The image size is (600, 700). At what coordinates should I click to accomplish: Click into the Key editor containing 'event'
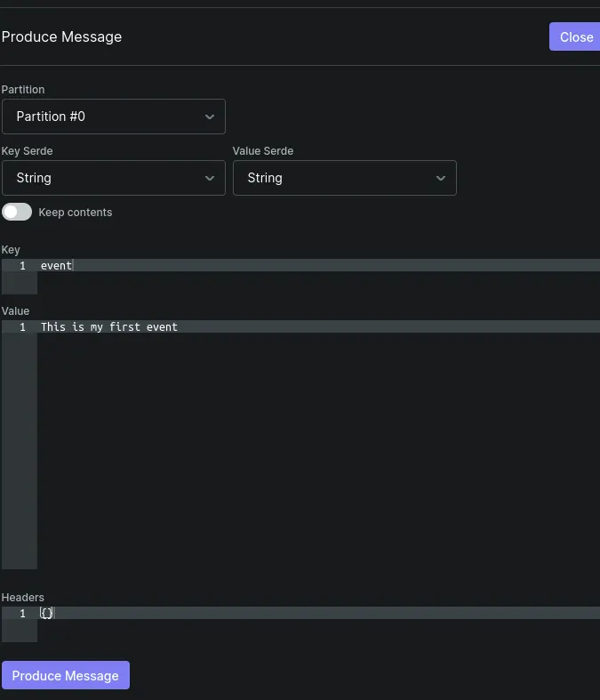(x=300, y=277)
